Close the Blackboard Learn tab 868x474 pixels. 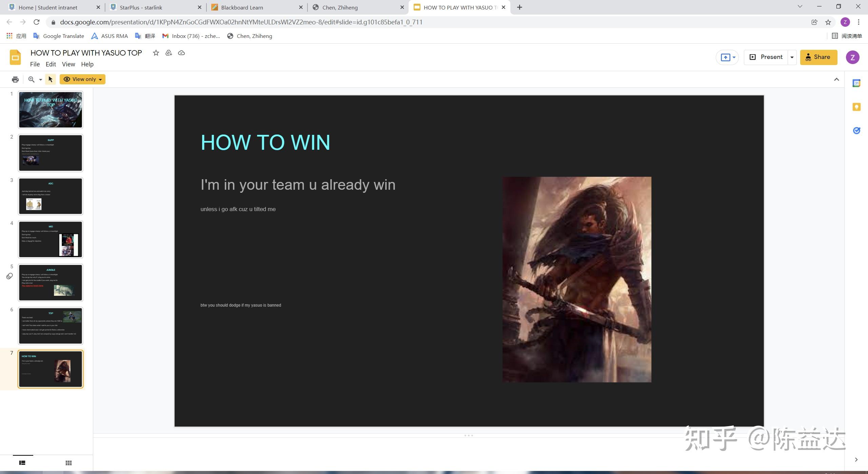(x=301, y=7)
